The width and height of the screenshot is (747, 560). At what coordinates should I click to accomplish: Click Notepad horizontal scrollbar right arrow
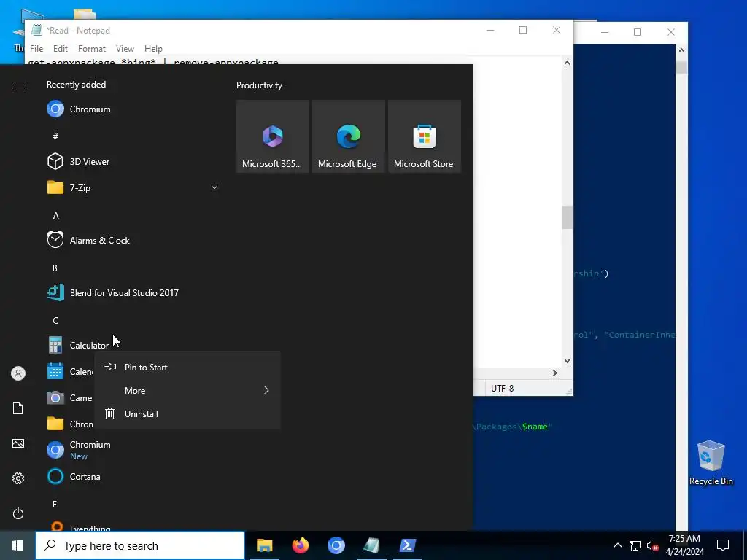[555, 373]
